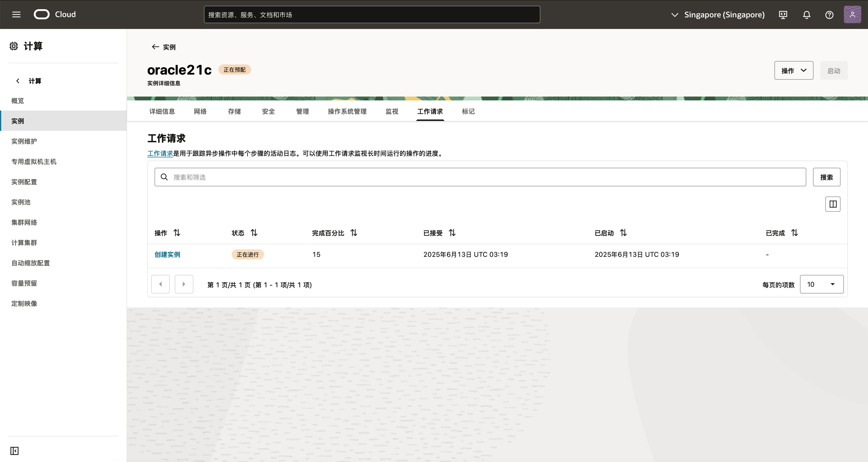Open the items-per-page dropdown showing 10

(821, 284)
